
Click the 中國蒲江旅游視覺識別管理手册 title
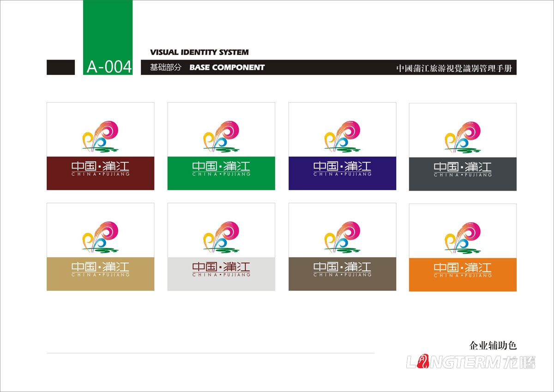tap(454, 68)
